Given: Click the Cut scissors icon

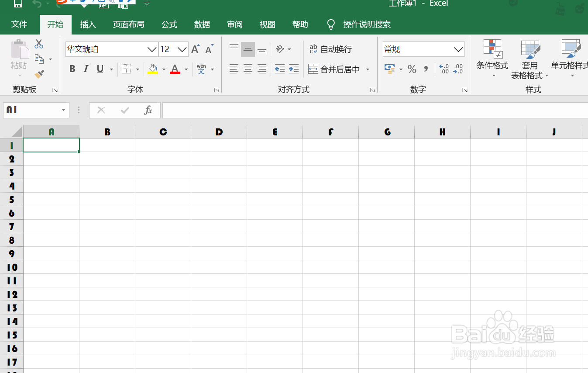Looking at the screenshot, I should tap(39, 44).
